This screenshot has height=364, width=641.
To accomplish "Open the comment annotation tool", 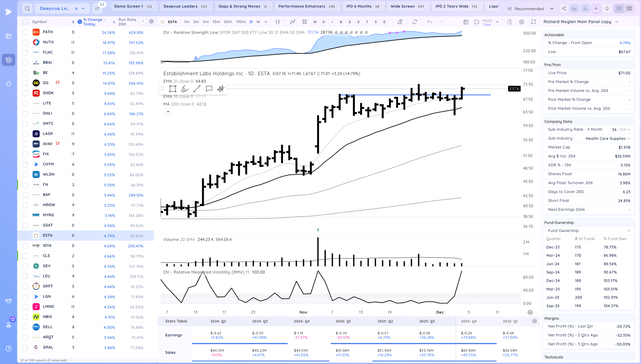I will tap(209, 89).
